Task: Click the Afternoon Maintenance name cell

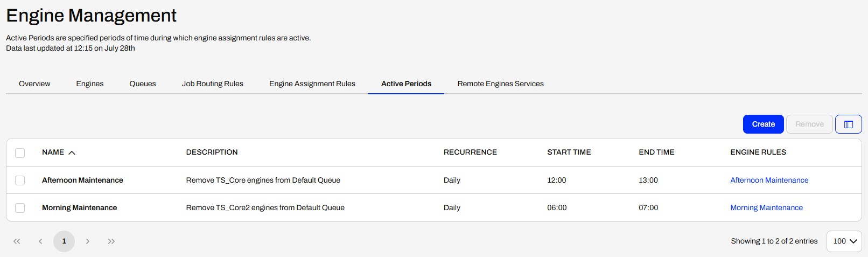Action: [x=82, y=180]
